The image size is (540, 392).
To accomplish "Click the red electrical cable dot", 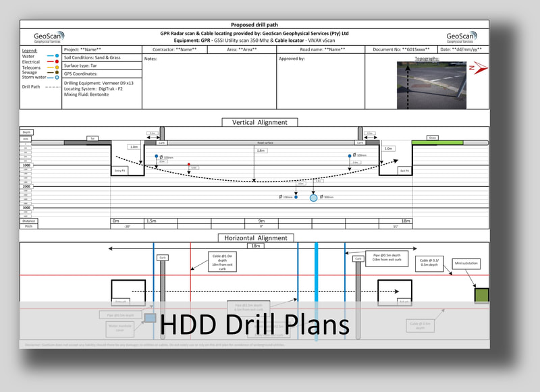I will (x=188, y=164).
